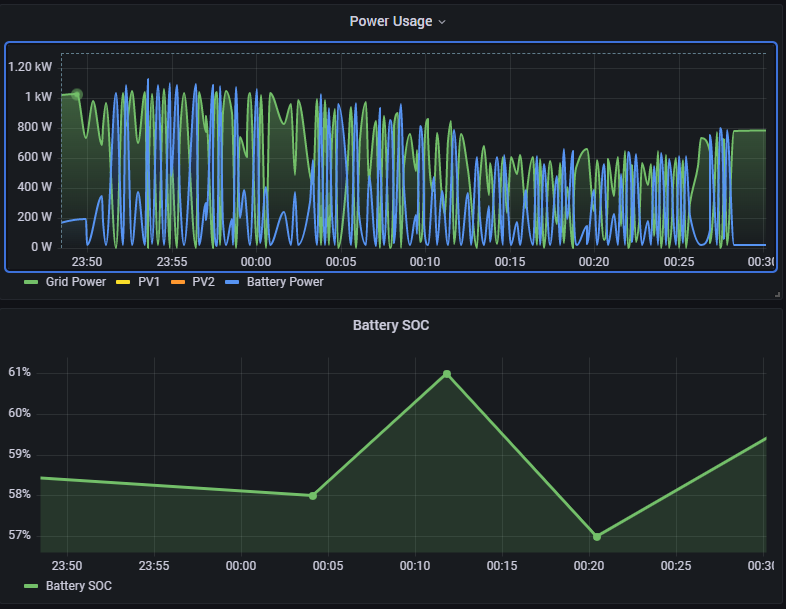This screenshot has width=786, height=609.
Task: Click the yellow PV1 color swatch
Action: (123, 282)
